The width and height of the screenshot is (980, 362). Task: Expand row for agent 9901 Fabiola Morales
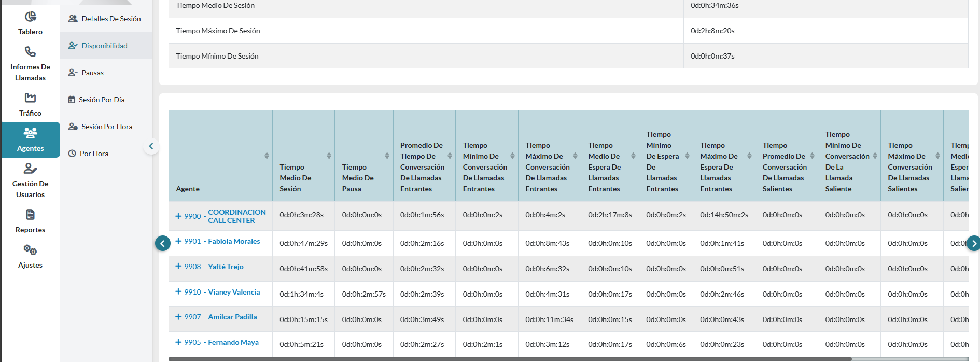pyautogui.click(x=178, y=241)
